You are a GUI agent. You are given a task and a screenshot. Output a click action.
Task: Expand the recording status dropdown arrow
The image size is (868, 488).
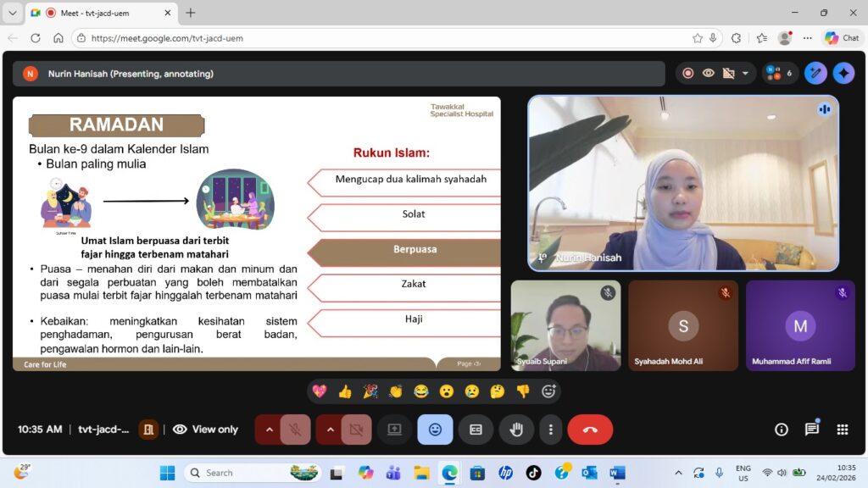745,74
